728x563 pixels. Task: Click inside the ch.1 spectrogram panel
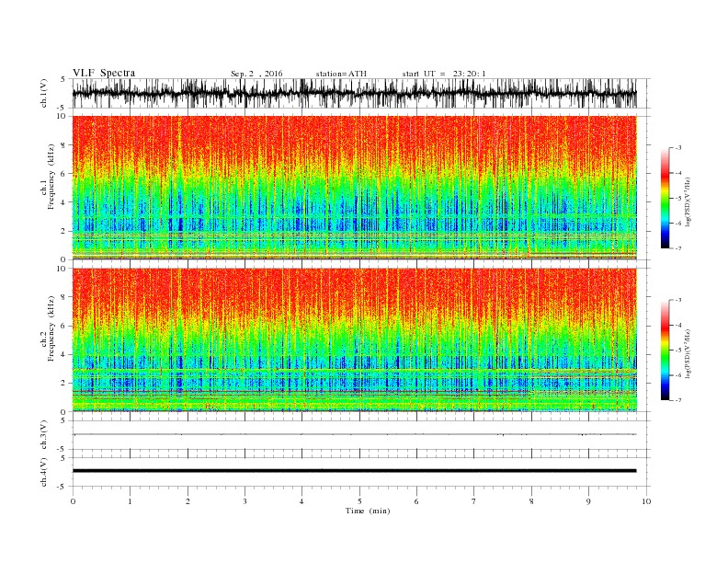[x=354, y=188]
